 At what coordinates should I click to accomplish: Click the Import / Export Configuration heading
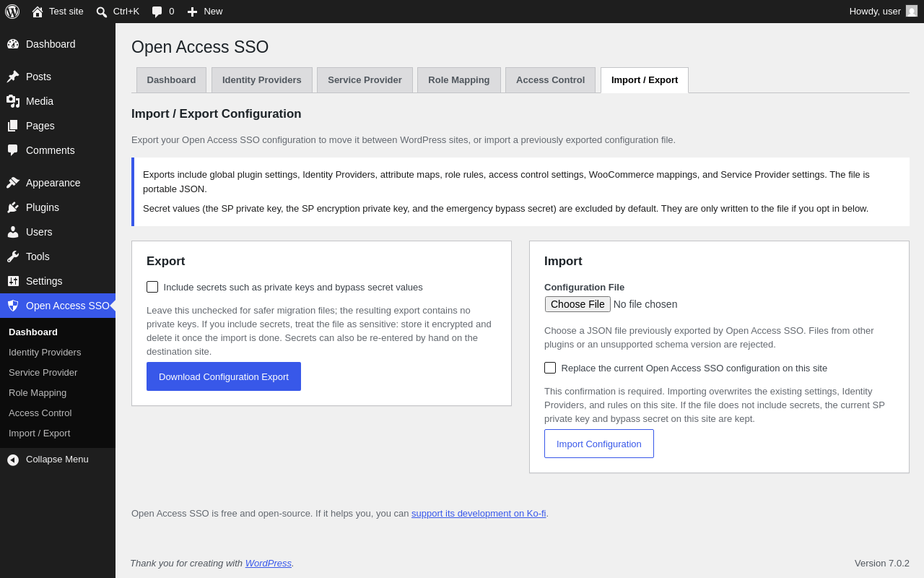[217, 114]
